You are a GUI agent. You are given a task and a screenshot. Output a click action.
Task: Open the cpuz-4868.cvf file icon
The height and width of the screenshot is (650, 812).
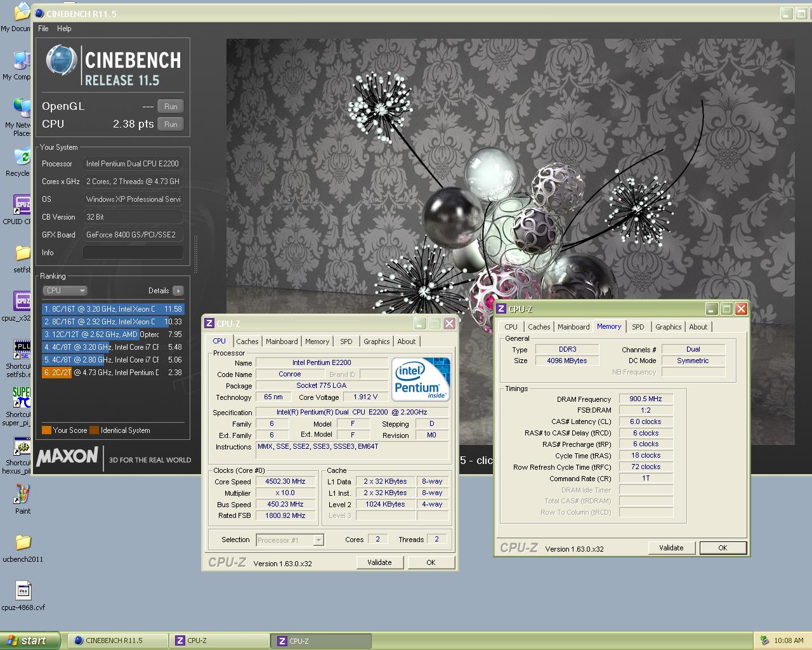tap(23, 591)
